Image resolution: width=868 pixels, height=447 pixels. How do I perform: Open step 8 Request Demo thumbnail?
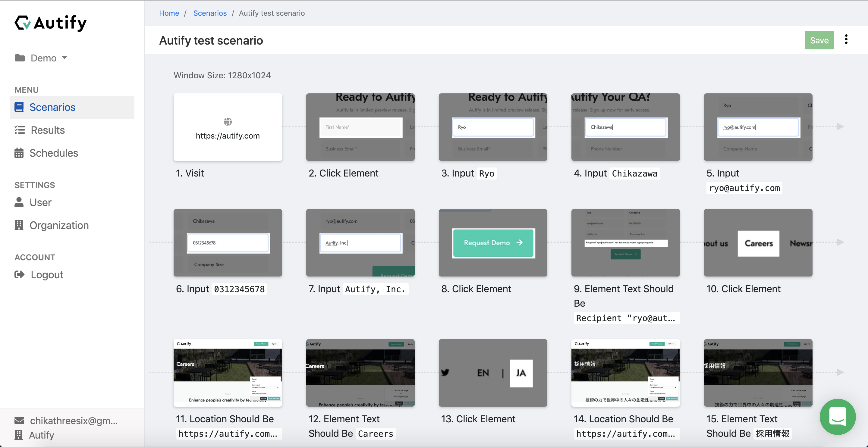(493, 242)
